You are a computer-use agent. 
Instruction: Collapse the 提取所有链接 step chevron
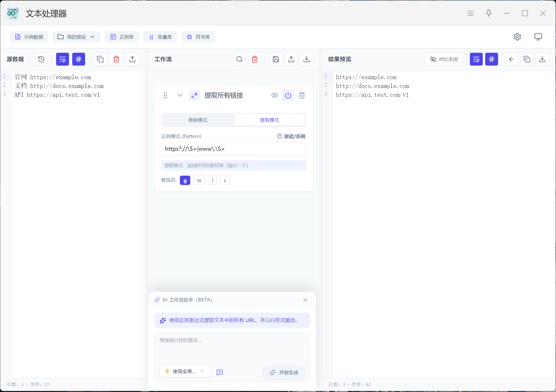pos(180,95)
